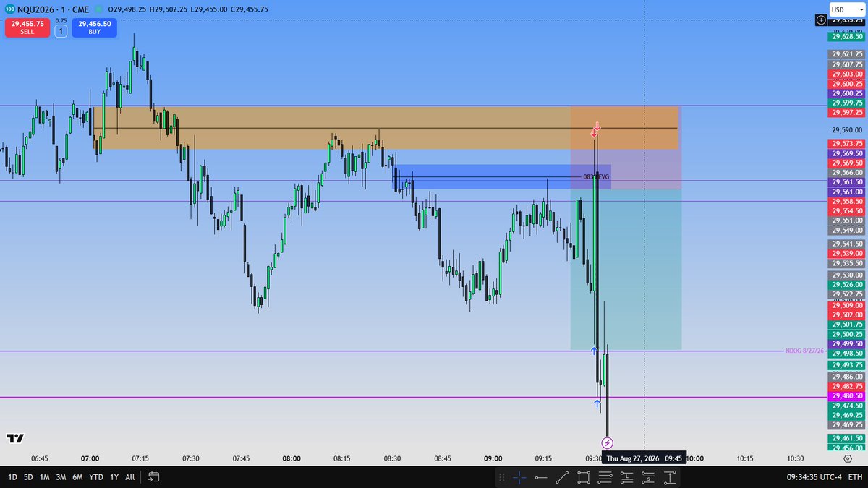
Task: Select the long position tool
Action: coord(628,477)
